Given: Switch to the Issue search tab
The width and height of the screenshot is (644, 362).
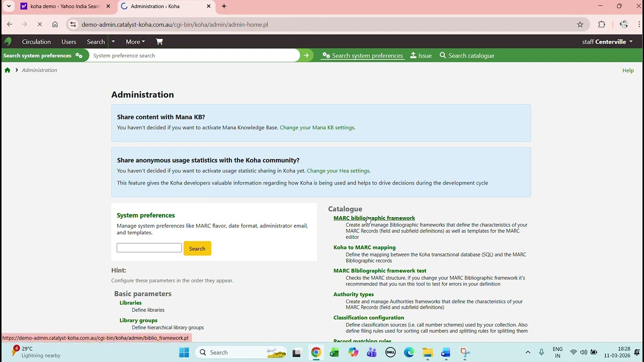Looking at the screenshot, I should point(421,56).
